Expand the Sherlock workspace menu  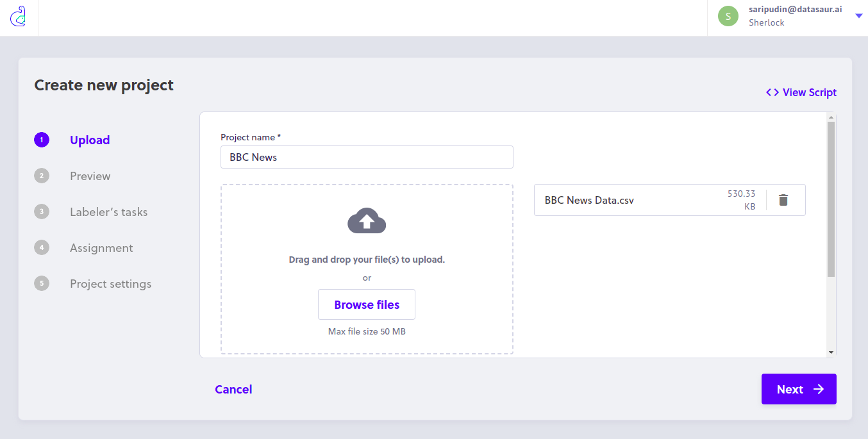click(767, 22)
